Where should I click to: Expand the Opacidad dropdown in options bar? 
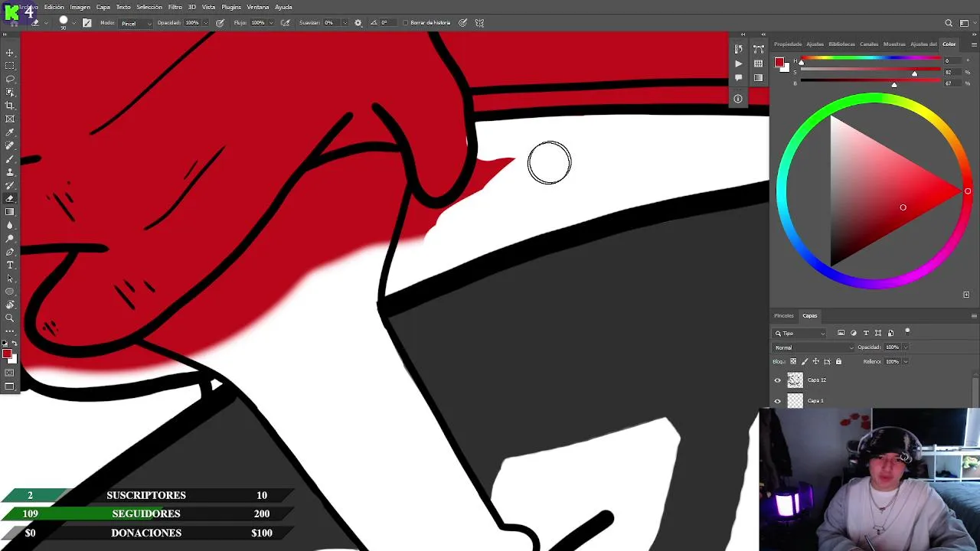click(206, 23)
